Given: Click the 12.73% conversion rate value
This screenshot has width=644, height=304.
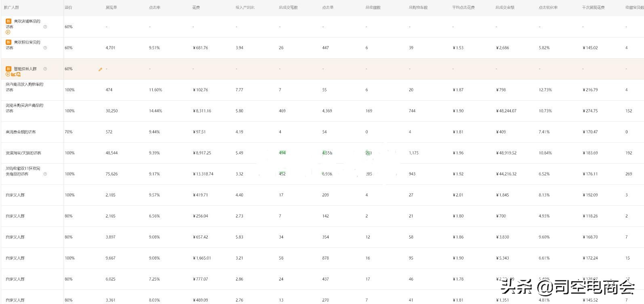Looking at the screenshot, I should click(x=545, y=90).
